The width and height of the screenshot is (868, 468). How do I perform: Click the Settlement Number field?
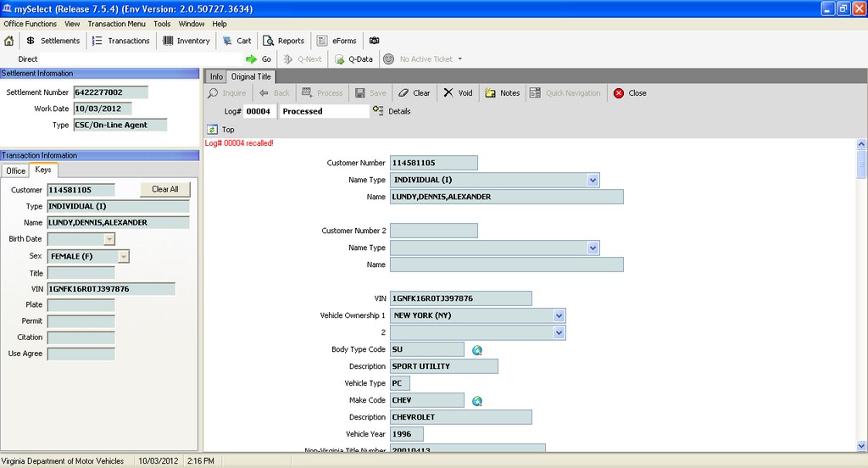[111, 92]
